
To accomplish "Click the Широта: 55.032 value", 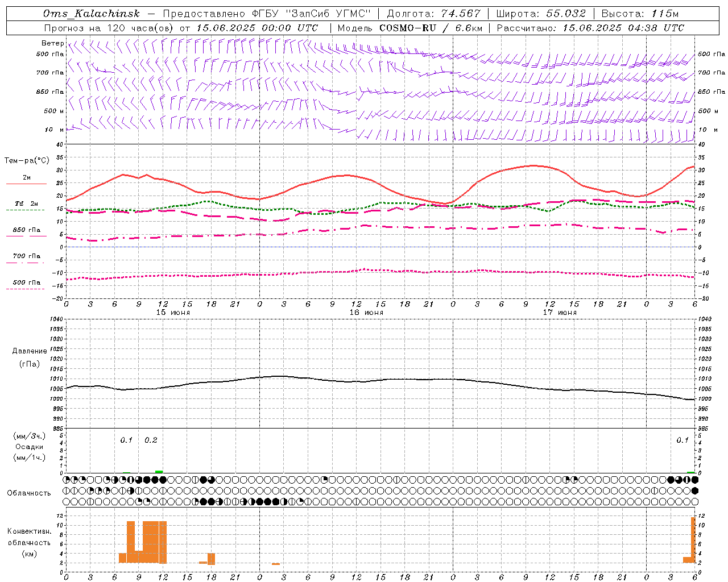I will click(541, 14).
